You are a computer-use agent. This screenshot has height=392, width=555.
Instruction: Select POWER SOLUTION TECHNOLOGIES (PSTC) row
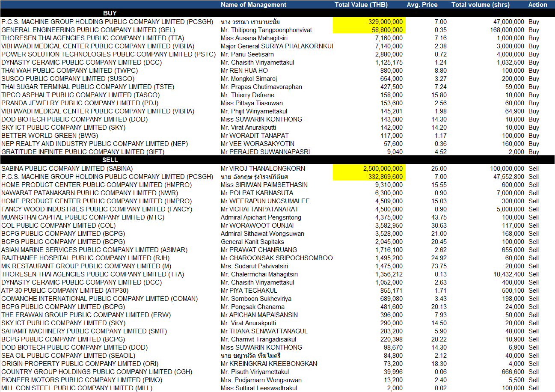coord(277,54)
